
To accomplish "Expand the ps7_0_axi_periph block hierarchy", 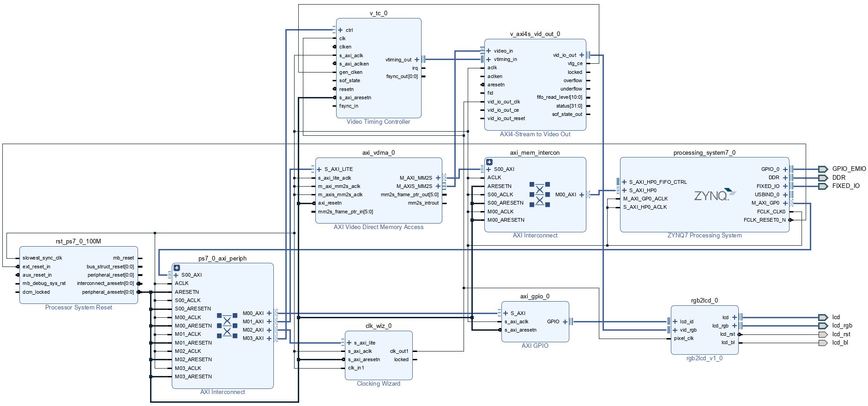I will (x=177, y=268).
